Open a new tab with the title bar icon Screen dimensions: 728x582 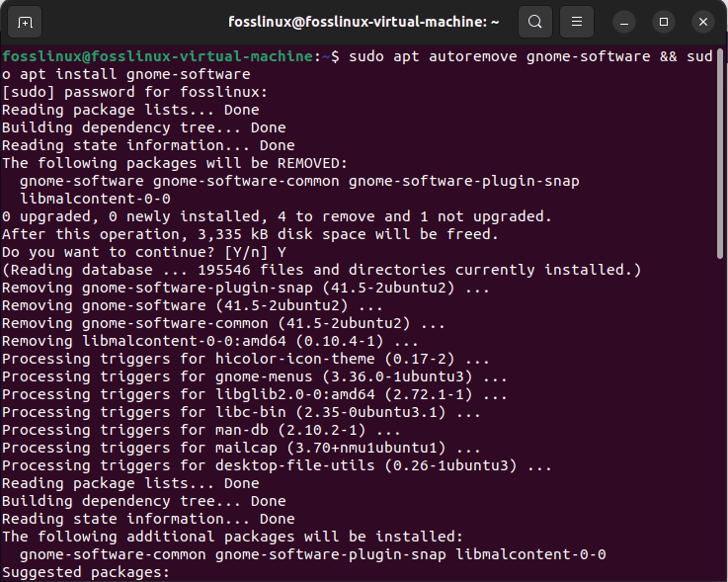tap(25, 22)
